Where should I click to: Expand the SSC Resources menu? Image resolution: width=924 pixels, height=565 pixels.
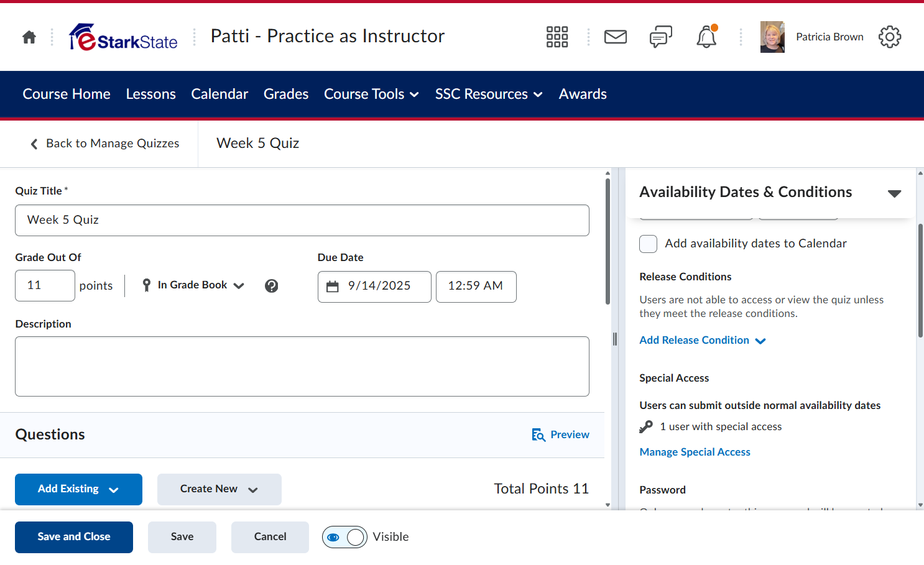click(x=489, y=94)
